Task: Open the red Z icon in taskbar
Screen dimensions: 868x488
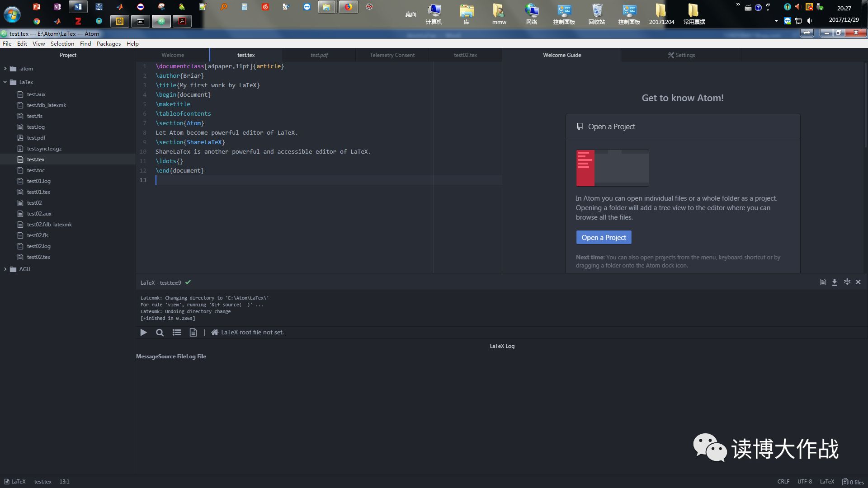Action: pos(78,21)
